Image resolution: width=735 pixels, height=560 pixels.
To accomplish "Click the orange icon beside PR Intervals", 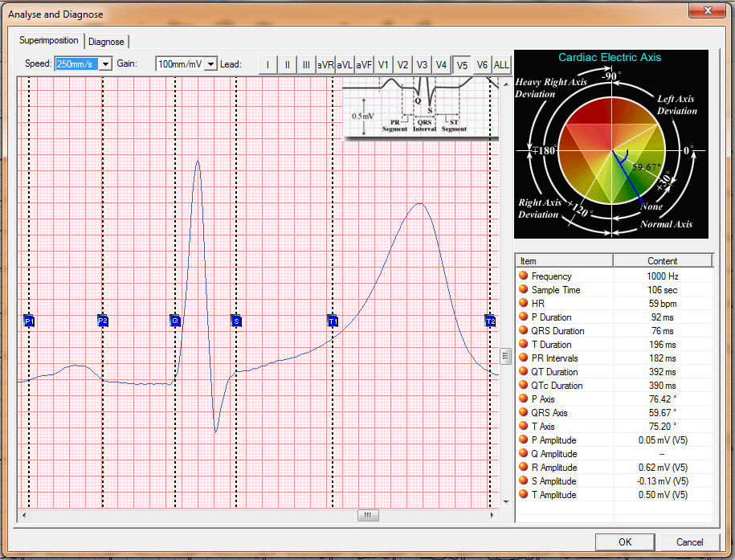I will pos(524,358).
